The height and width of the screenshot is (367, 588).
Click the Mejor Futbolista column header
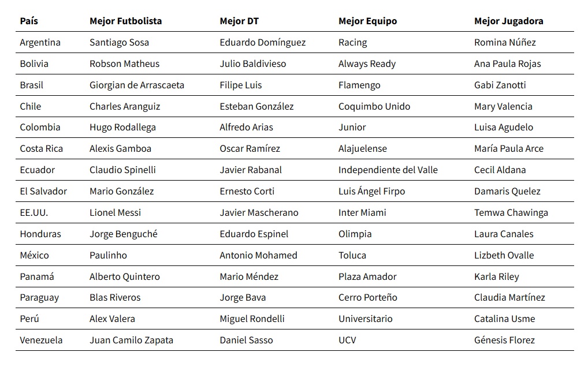pyautogui.click(x=125, y=21)
